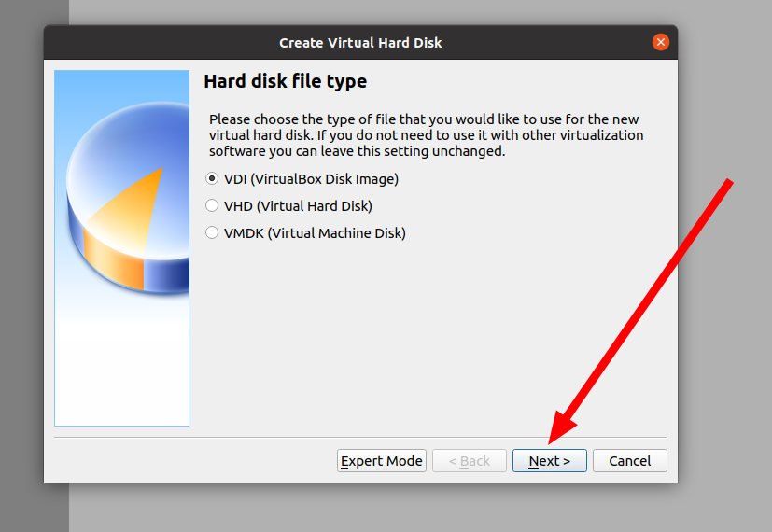
Task: Click the "Virtual Machine Disk" label text
Action: click(341, 233)
